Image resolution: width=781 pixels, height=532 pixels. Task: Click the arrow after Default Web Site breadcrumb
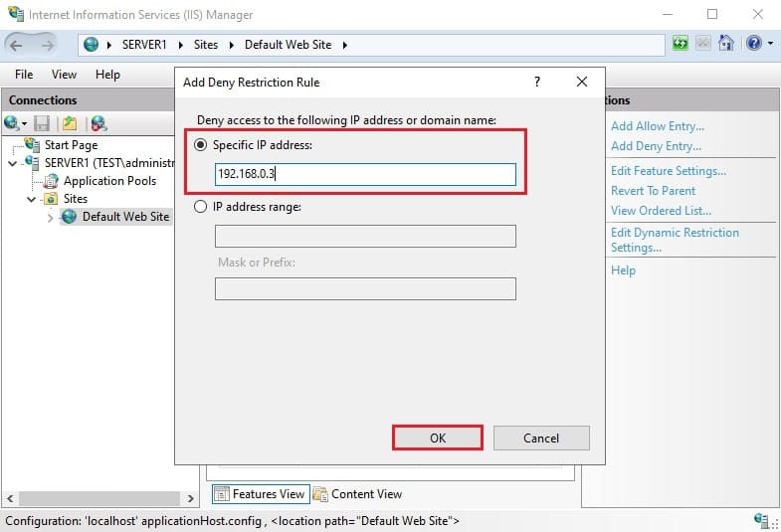click(344, 45)
